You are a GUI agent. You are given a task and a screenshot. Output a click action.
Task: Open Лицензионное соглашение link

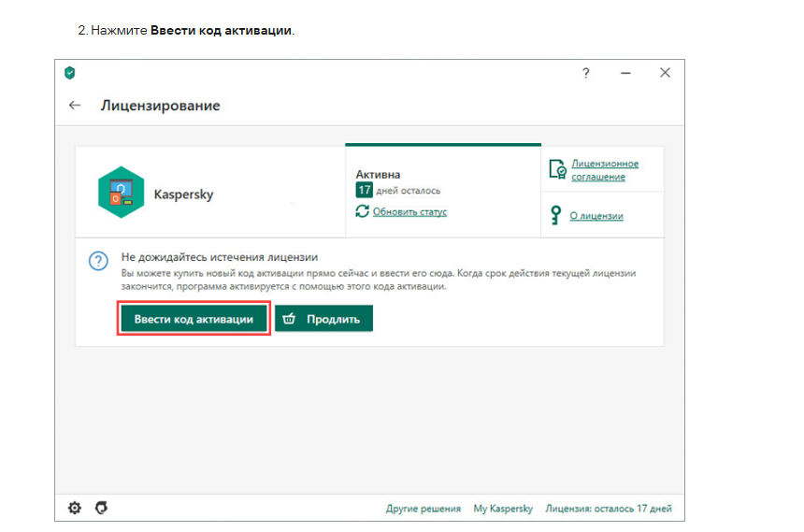coord(605,170)
